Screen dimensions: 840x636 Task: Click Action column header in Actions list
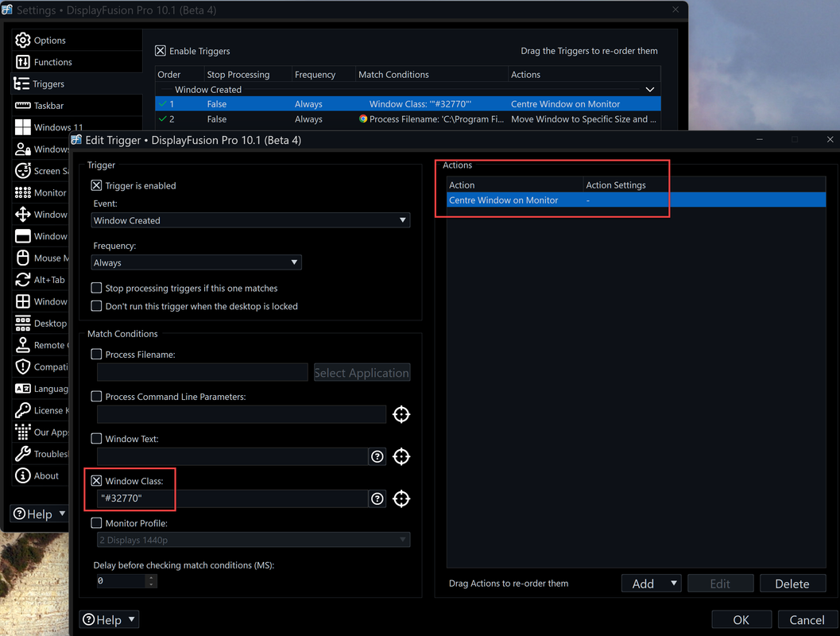click(x=515, y=185)
